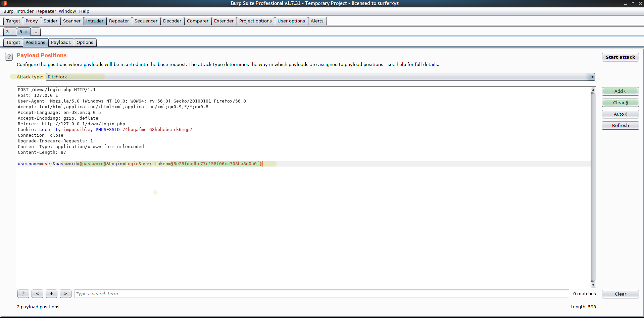Go to next search match arrow

65,294
